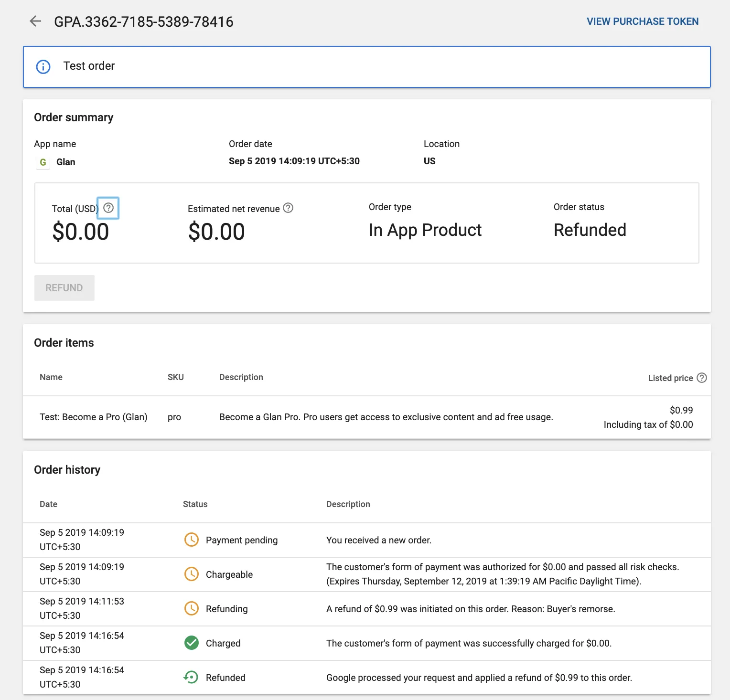Click the SKU column header
The width and height of the screenshot is (730, 700).
[175, 377]
